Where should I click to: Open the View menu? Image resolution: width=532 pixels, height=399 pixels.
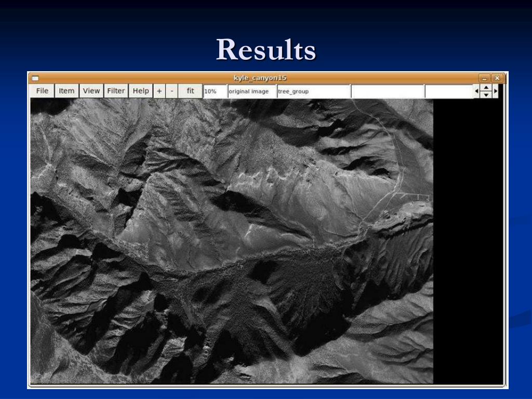point(91,91)
